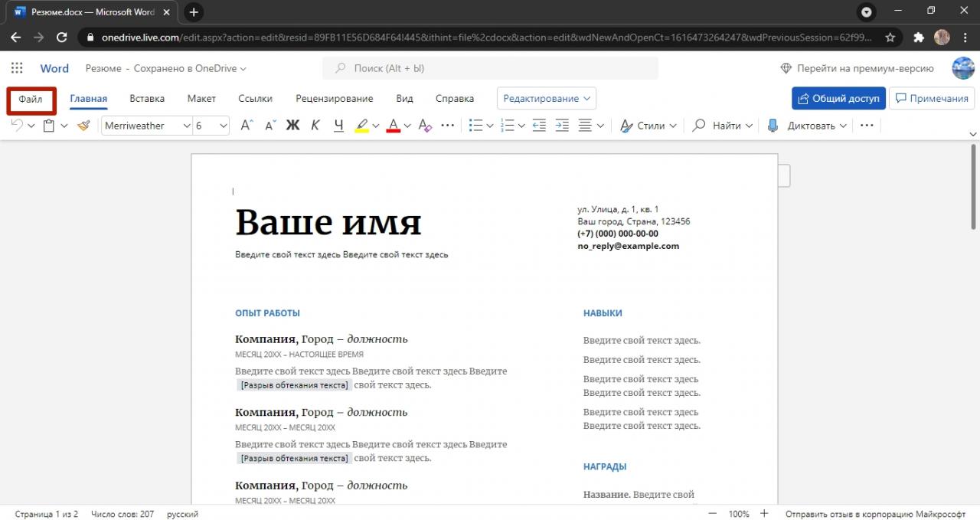980x520 pixels.
Task: Switch to the Вставка tab
Action: 147,99
